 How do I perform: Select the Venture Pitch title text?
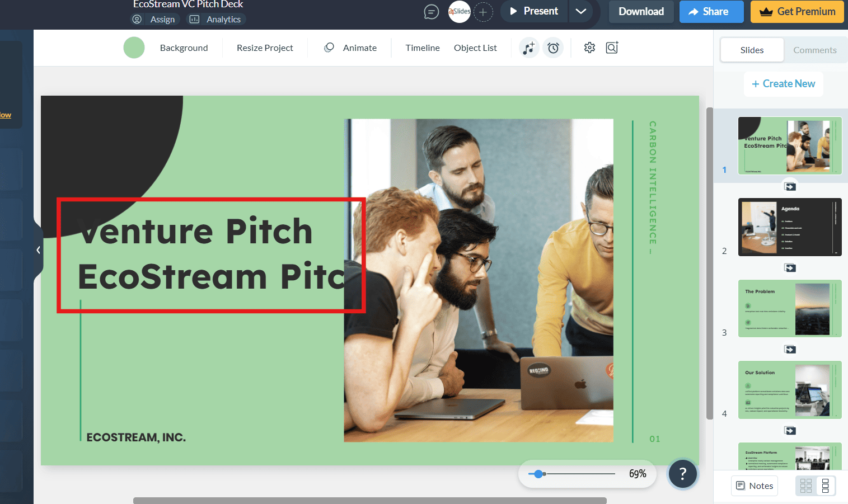point(211,255)
